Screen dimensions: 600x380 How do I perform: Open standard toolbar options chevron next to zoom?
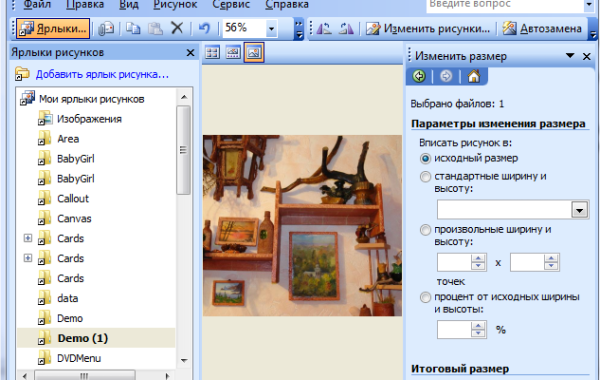point(299,29)
